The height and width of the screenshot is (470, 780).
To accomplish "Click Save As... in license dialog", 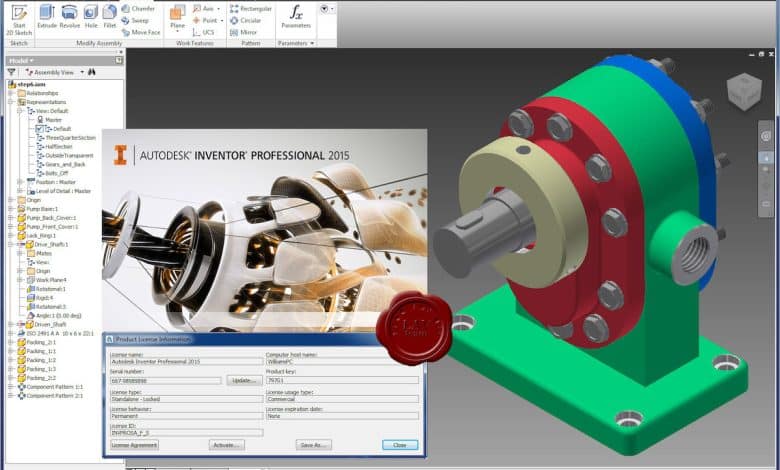I will coord(313,445).
